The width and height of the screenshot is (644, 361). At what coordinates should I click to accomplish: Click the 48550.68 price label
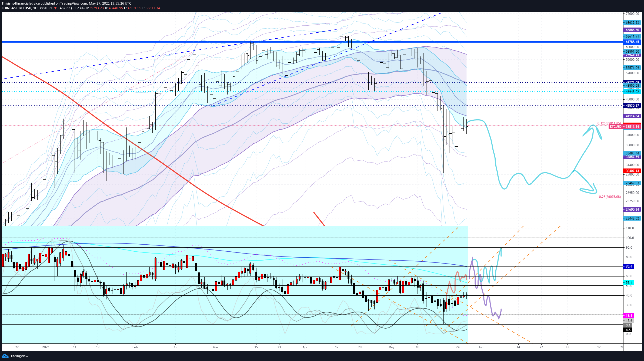pos(632,86)
